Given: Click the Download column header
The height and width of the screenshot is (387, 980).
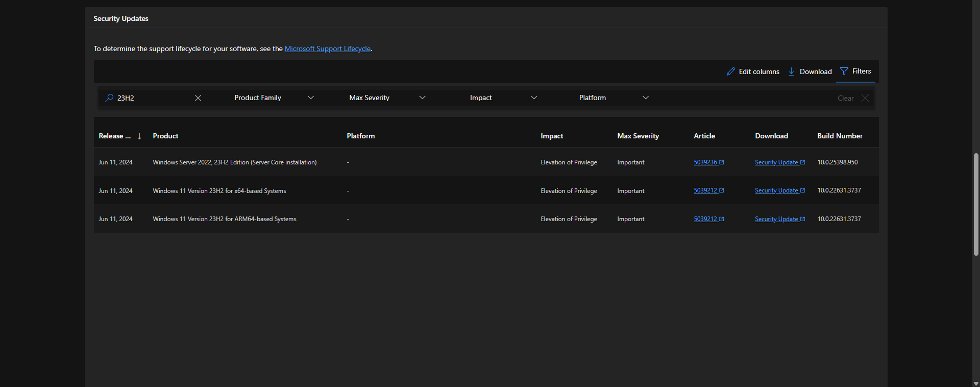Looking at the screenshot, I should pos(771,136).
